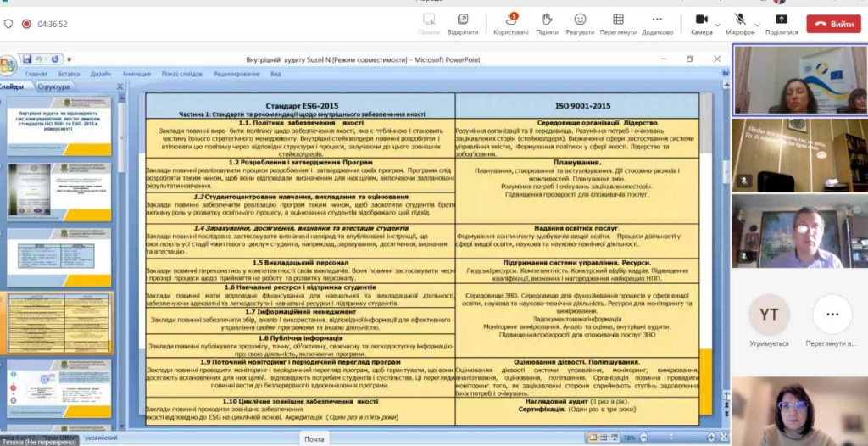Click 'ISO 9001-2015' table header
Screen dimensions: 868x446
tap(583, 105)
